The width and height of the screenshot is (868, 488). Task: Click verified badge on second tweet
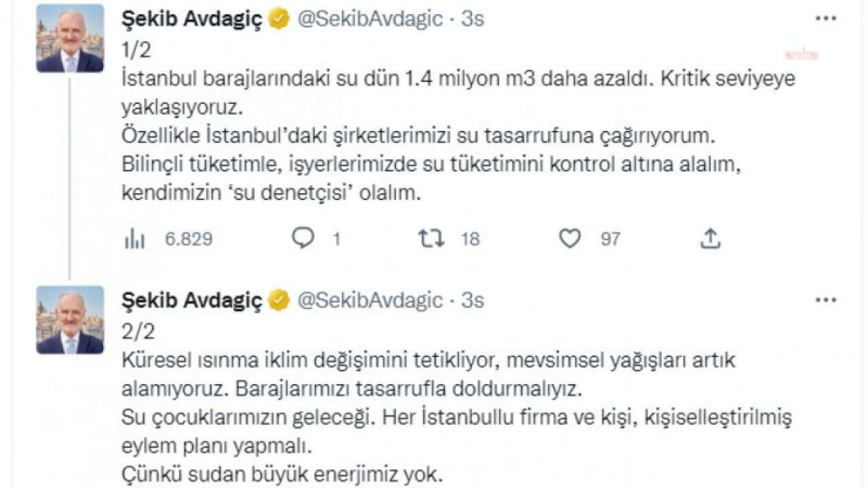click(x=279, y=300)
